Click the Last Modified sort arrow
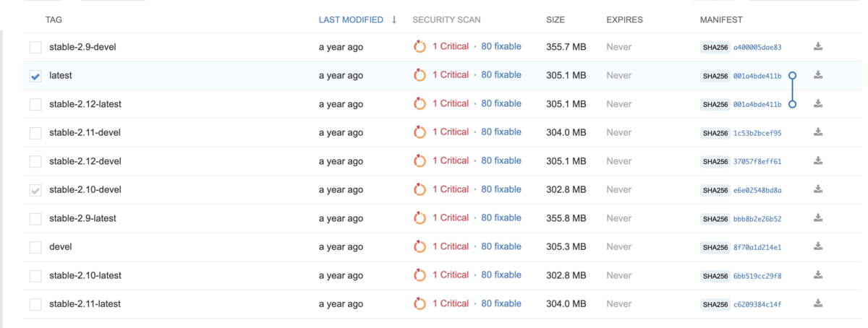This screenshot has width=868, height=328. (x=394, y=20)
